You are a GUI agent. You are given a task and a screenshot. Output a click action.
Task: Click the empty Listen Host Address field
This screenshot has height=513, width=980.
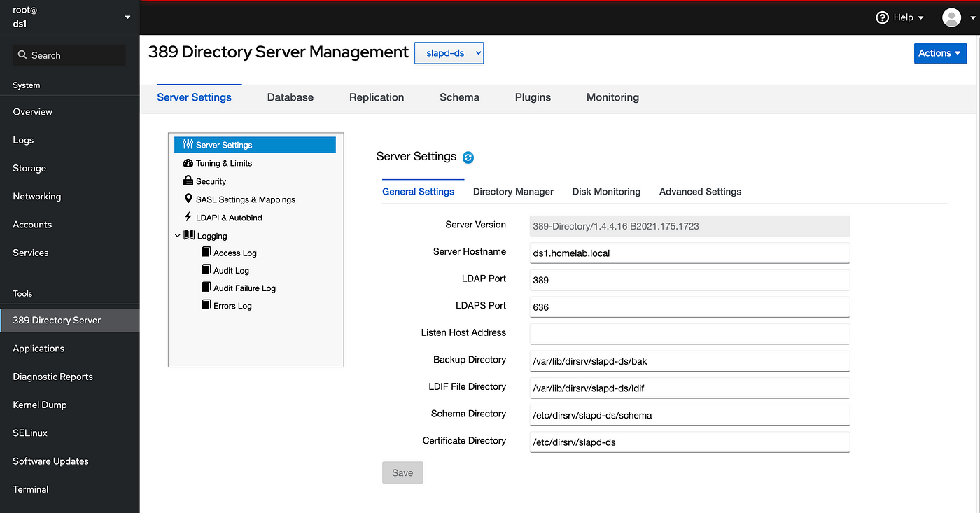pos(689,334)
